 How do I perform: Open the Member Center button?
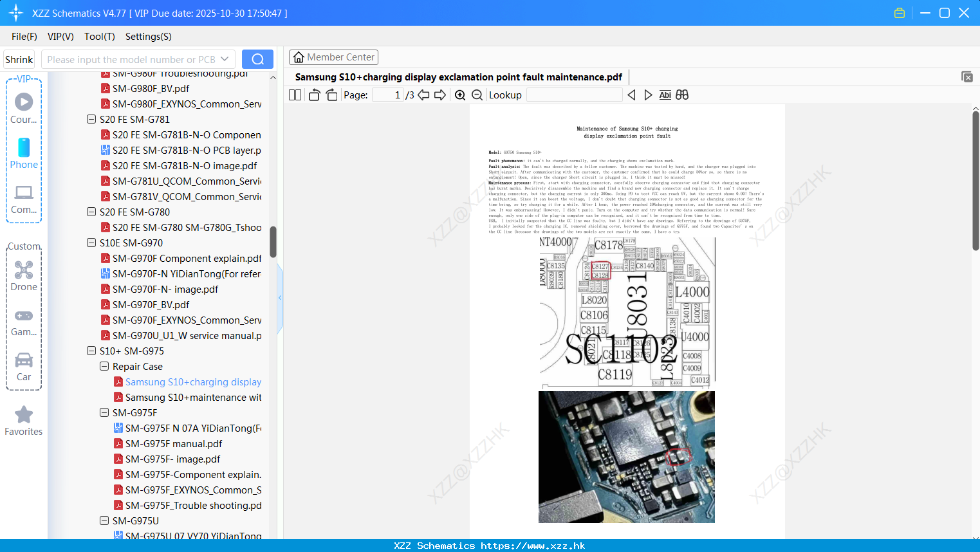[x=333, y=57]
